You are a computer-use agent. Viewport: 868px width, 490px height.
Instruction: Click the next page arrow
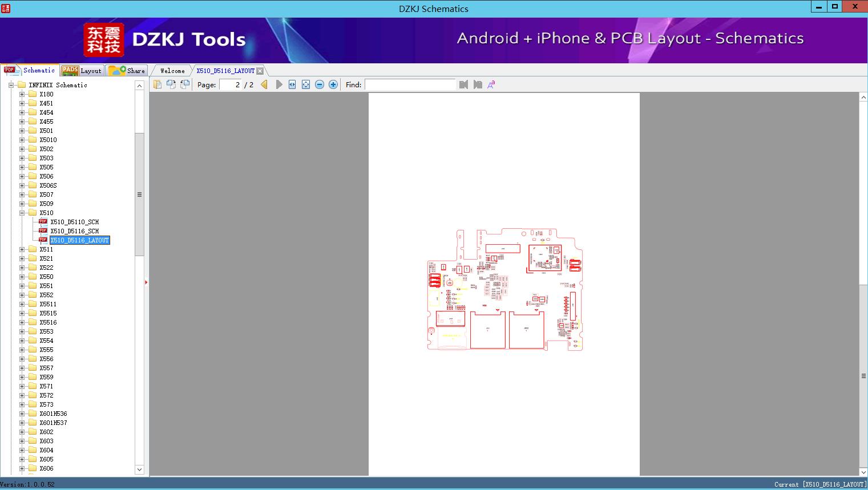click(x=279, y=84)
